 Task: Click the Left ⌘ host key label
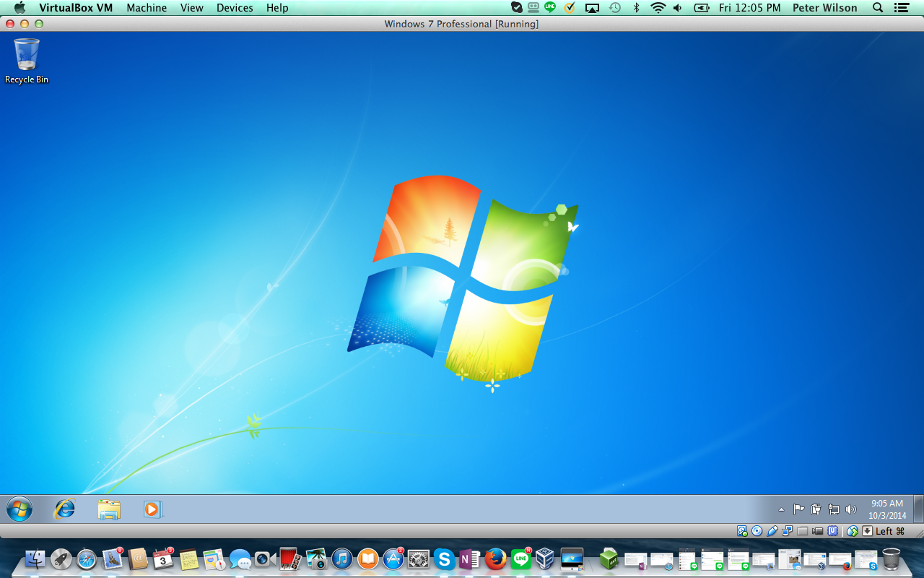(890, 531)
